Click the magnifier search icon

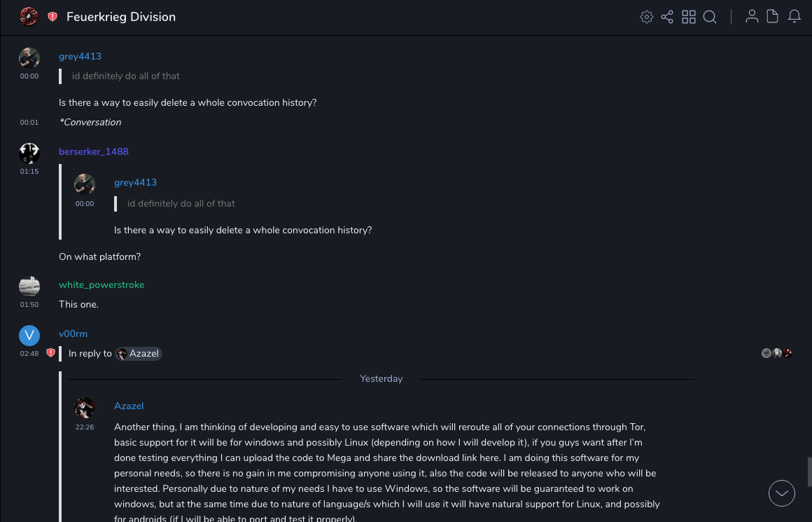click(x=710, y=17)
